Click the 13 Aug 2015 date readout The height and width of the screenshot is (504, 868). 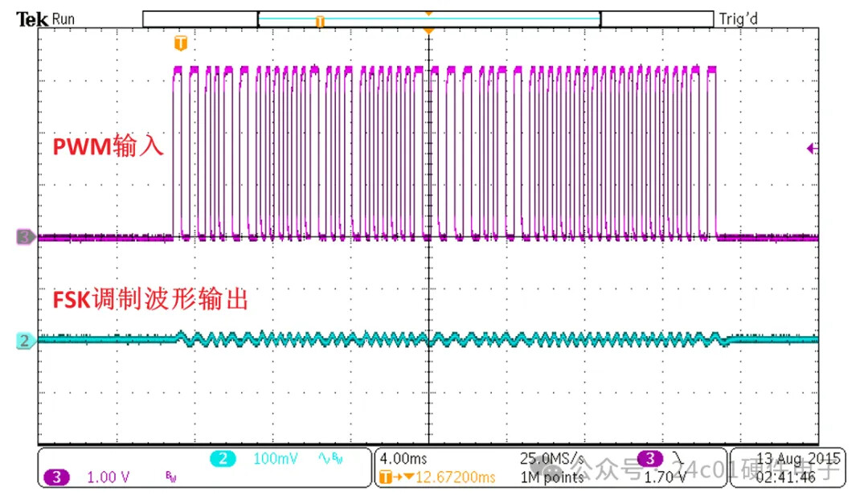point(798,459)
